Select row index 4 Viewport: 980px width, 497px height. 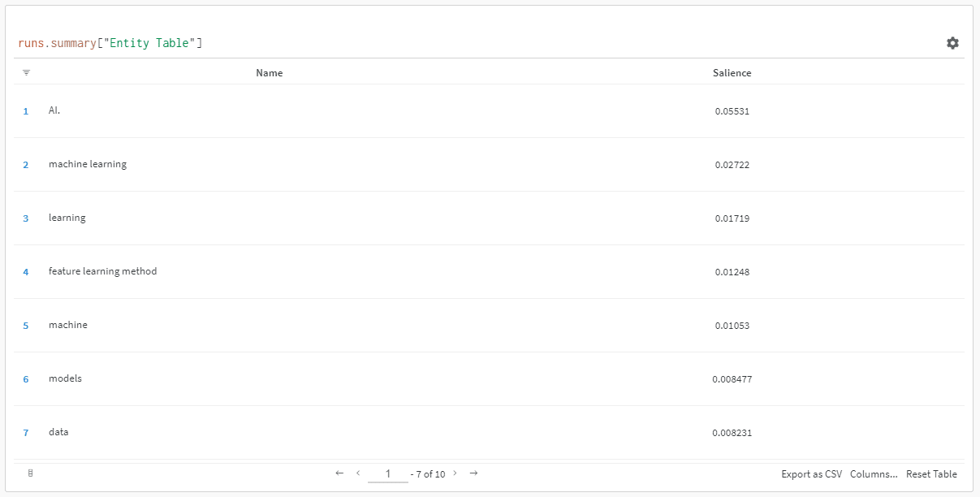pos(26,272)
